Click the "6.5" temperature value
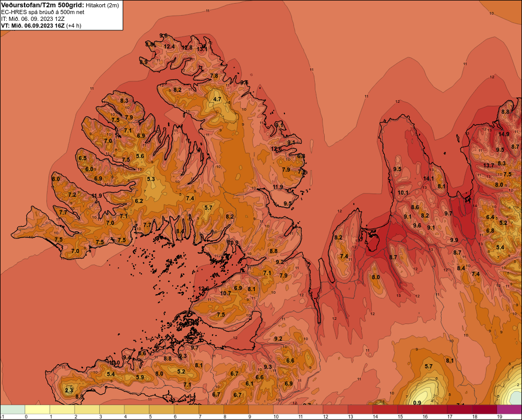 pos(82,158)
